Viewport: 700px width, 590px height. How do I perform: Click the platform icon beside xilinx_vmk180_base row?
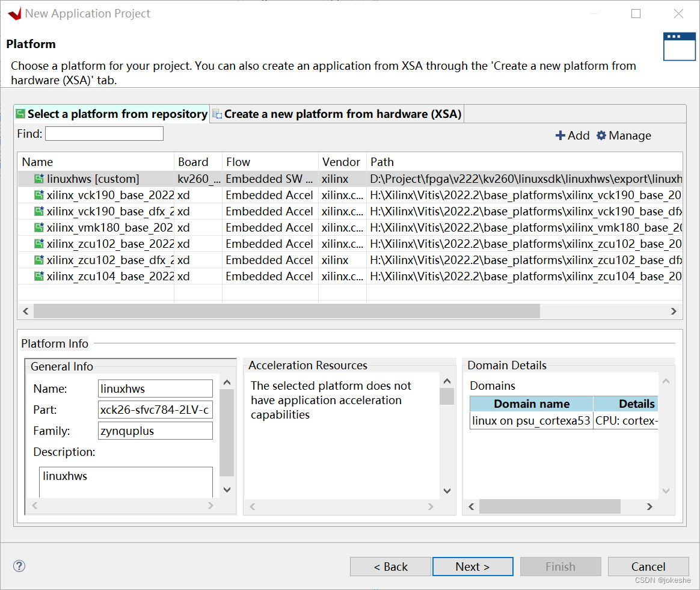pyautogui.click(x=38, y=227)
